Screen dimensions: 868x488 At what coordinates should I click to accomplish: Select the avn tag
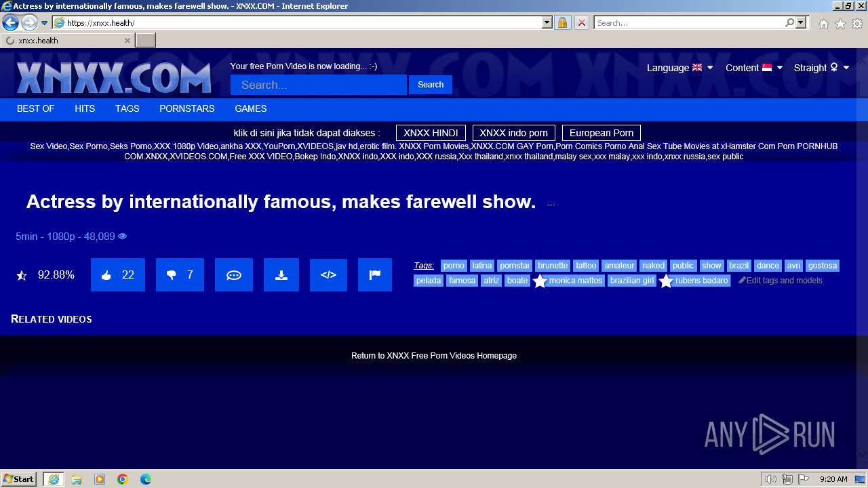[793, 266]
